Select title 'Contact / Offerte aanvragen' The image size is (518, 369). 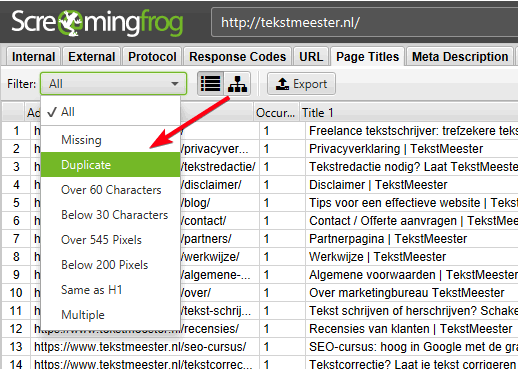(x=412, y=221)
